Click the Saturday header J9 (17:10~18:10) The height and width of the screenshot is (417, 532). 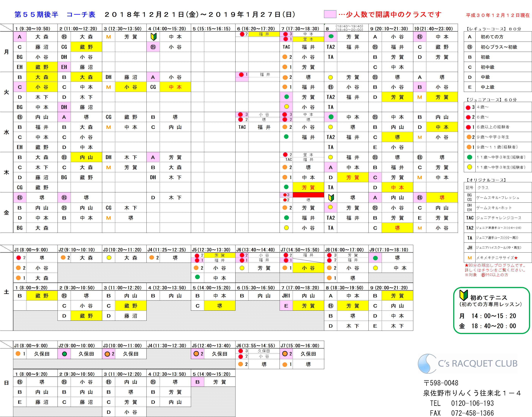point(389,250)
